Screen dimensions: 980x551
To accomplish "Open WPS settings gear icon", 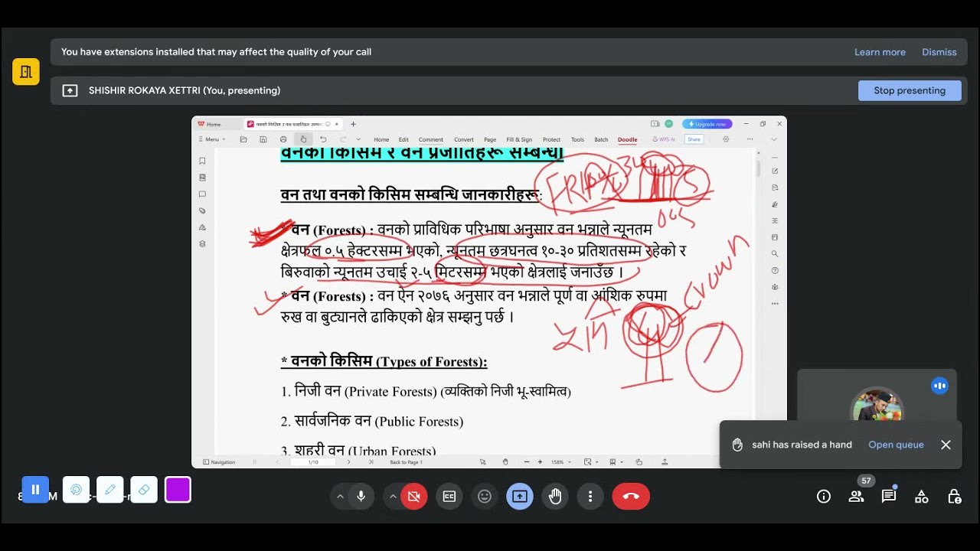I will [726, 139].
